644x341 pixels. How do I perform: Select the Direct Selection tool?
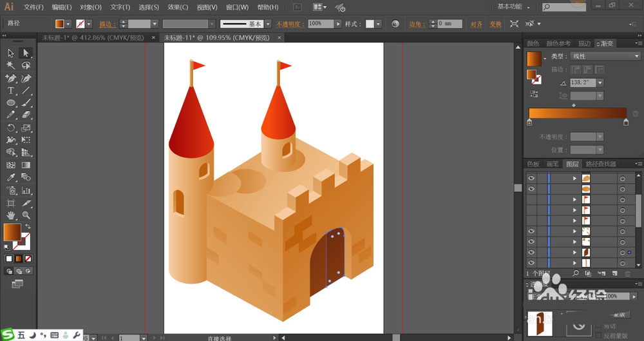coord(26,53)
